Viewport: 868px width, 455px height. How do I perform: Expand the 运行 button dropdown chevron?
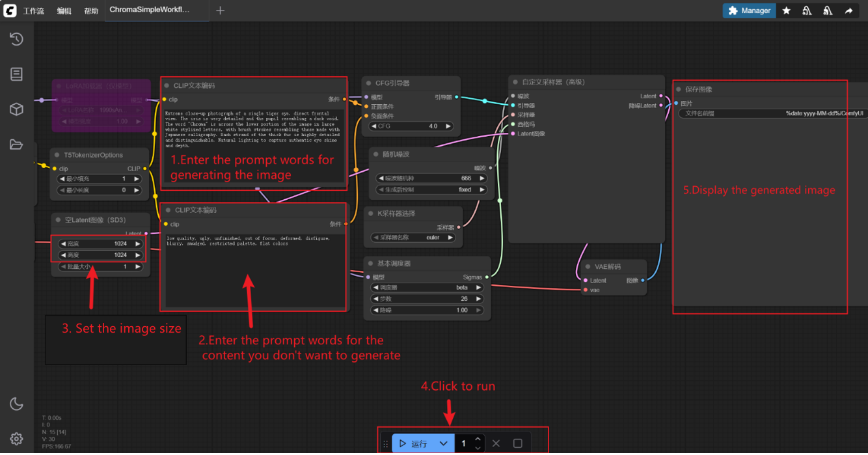443,443
